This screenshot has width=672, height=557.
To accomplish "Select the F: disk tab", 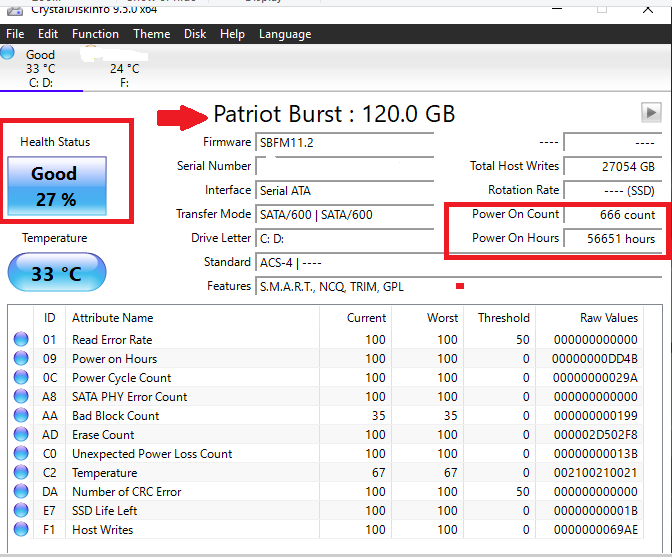I will coord(125,69).
